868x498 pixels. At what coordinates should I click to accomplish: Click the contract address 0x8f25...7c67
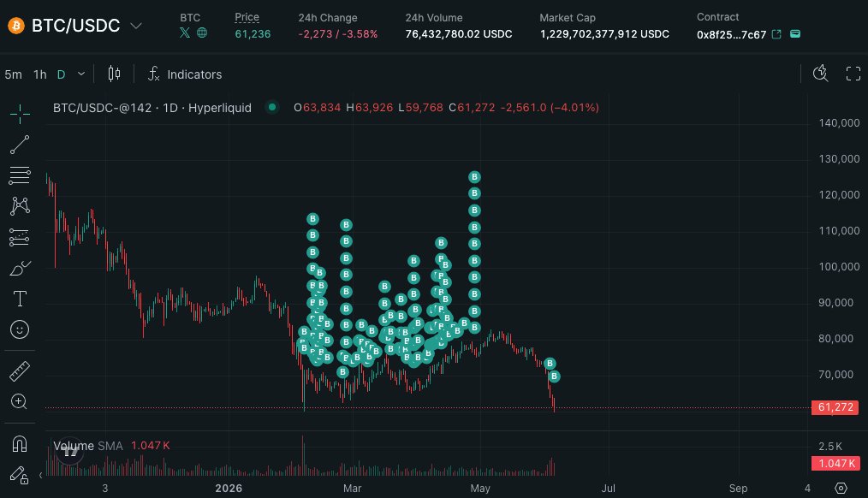pyautogui.click(x=731, y=34)
